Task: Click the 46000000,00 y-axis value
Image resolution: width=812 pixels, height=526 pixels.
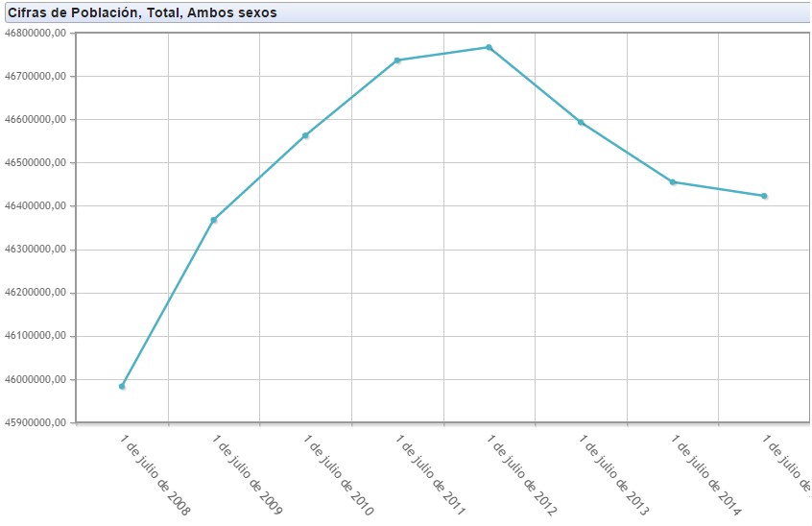Action: [x=36, y=379]
